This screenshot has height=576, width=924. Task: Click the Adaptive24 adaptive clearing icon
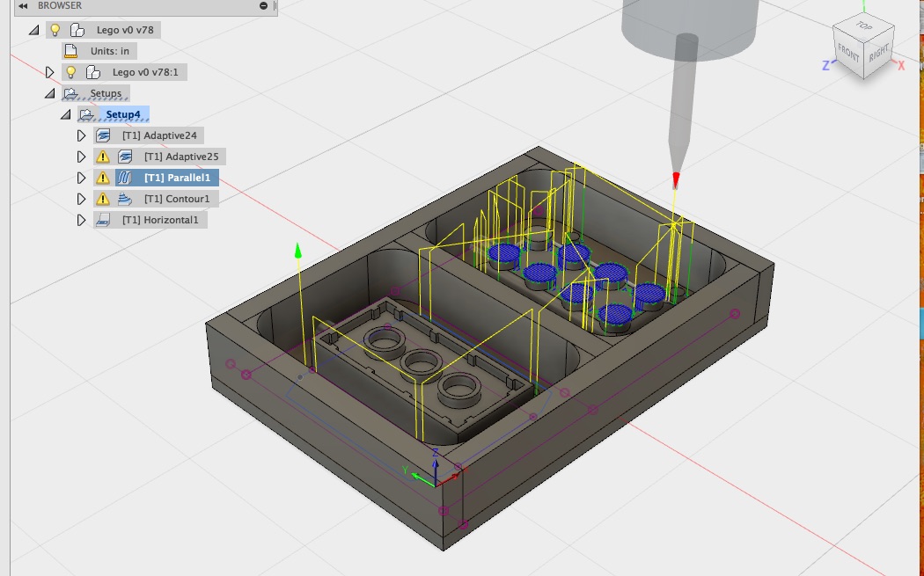click(103, 135)
